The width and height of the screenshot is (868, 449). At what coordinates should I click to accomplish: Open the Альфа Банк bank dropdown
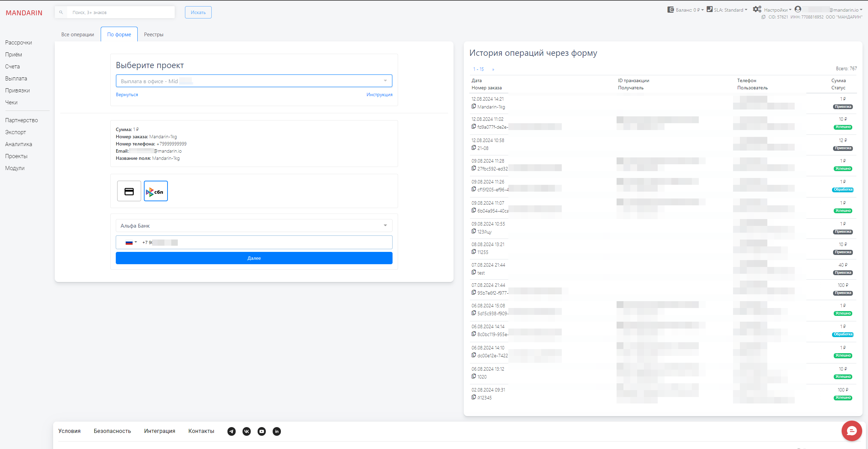coord(254,226)
